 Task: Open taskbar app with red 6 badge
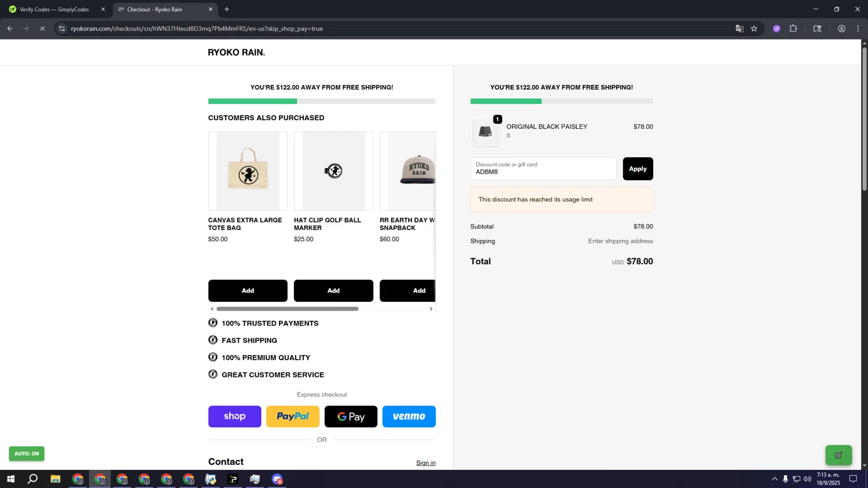(x=277, y=479)
